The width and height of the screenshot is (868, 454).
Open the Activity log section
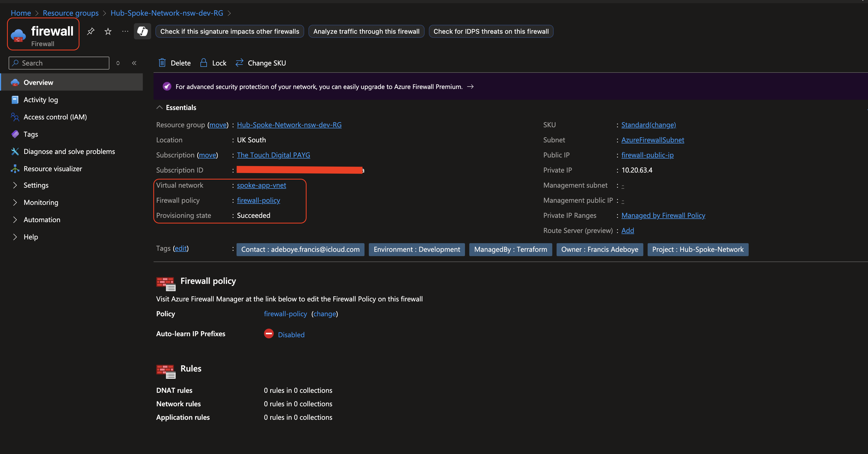coord(40,99)
